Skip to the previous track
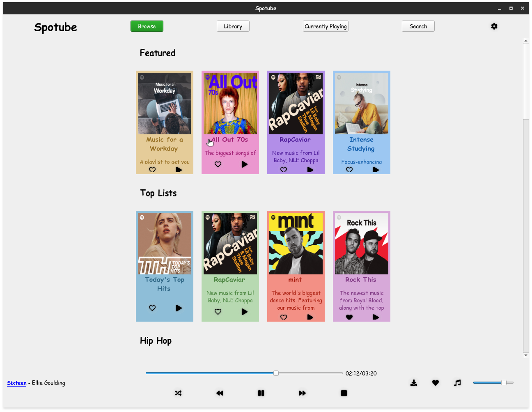Viewport: 532px width, 412px height. 220,393
